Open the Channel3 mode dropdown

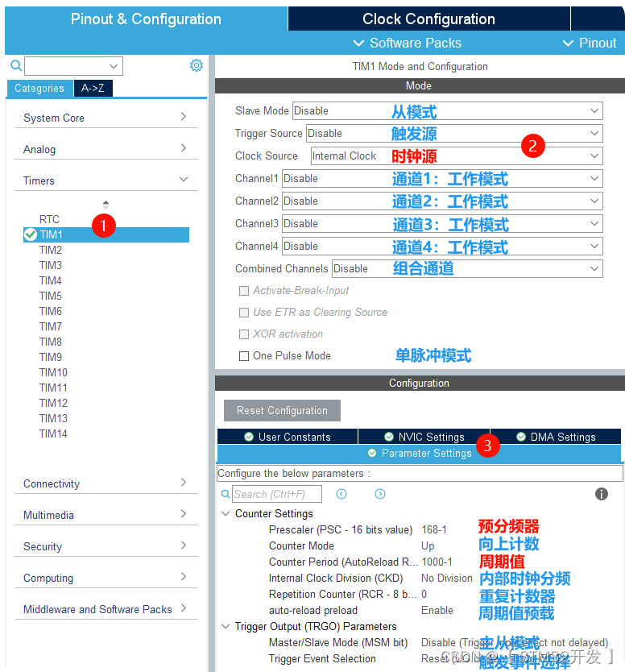(442, 224)
